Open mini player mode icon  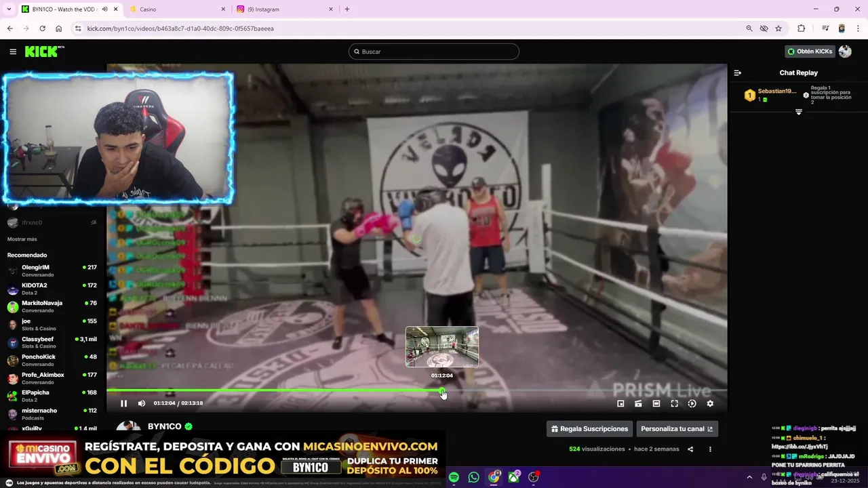click(x=620, y=403)
